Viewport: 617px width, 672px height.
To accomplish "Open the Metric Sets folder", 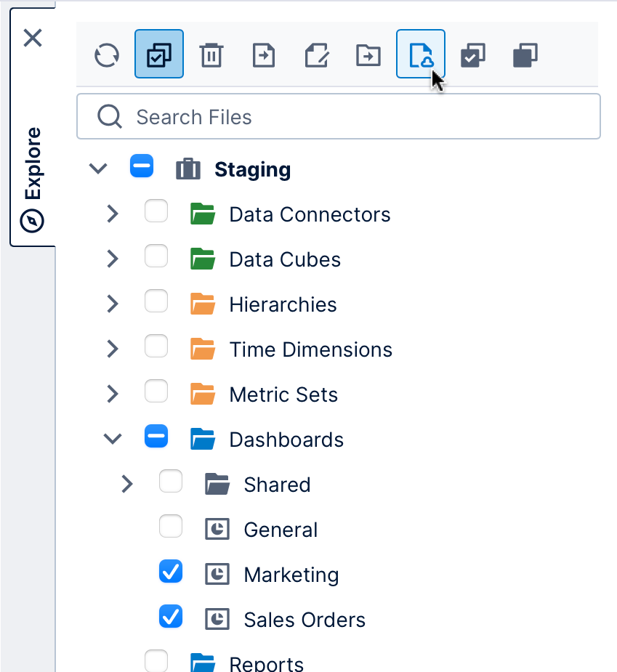I will click(x=283, y=394).
